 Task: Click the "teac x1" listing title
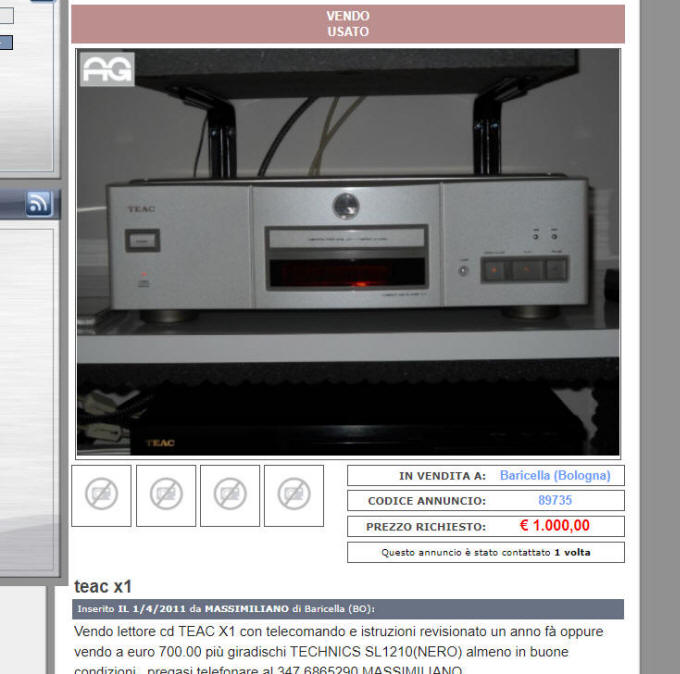point(103,587)
